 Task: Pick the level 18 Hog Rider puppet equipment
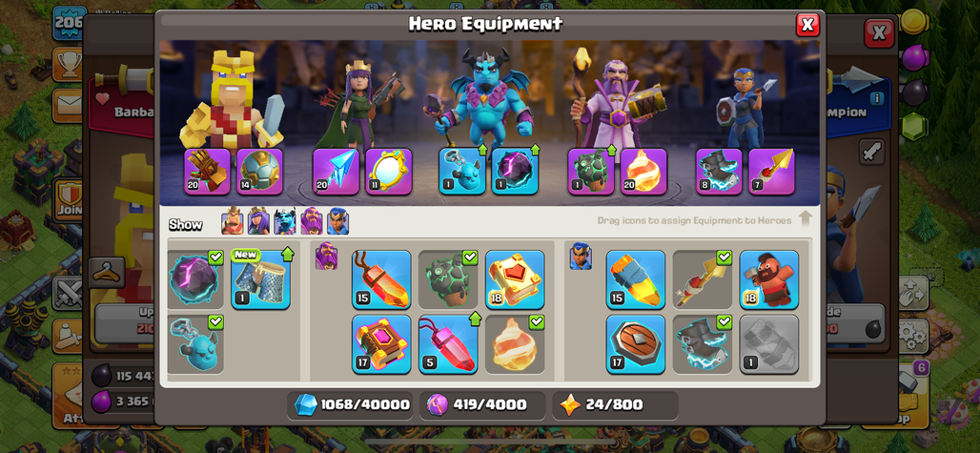tap(768, 279)
